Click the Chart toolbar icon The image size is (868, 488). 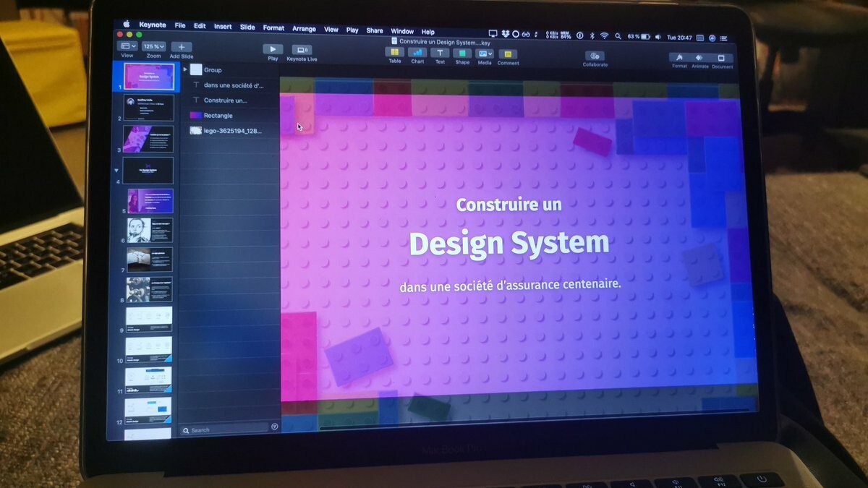(x=417, y=53)
